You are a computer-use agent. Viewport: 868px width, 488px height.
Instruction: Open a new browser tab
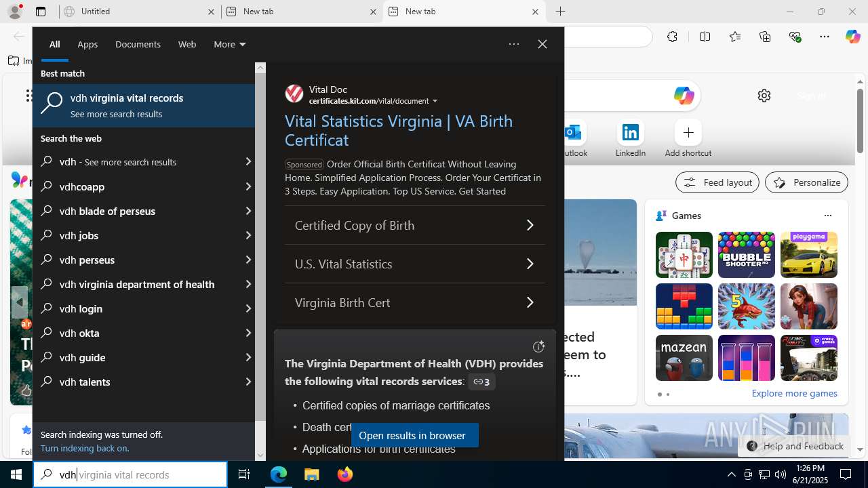tap(560, 12)
